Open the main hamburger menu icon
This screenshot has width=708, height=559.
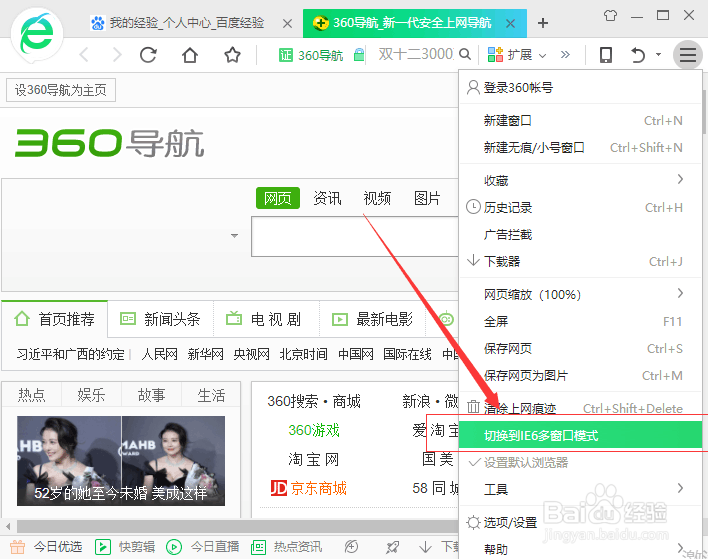pos(688,55)
